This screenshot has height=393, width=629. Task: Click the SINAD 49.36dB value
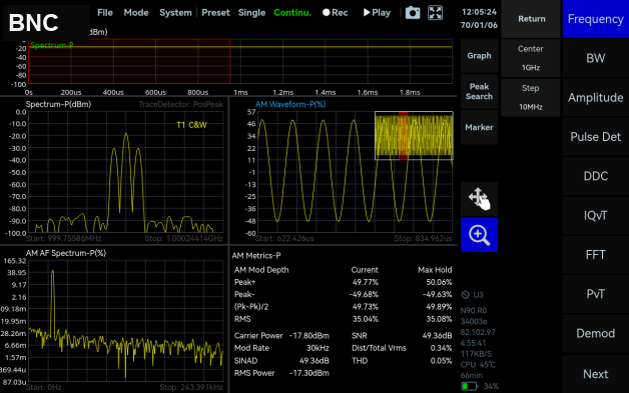(x=314, y=361)
